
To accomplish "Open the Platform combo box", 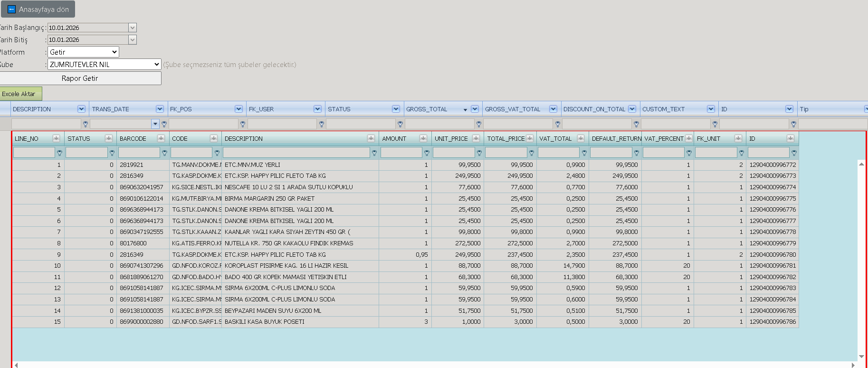I will [83, 52].
